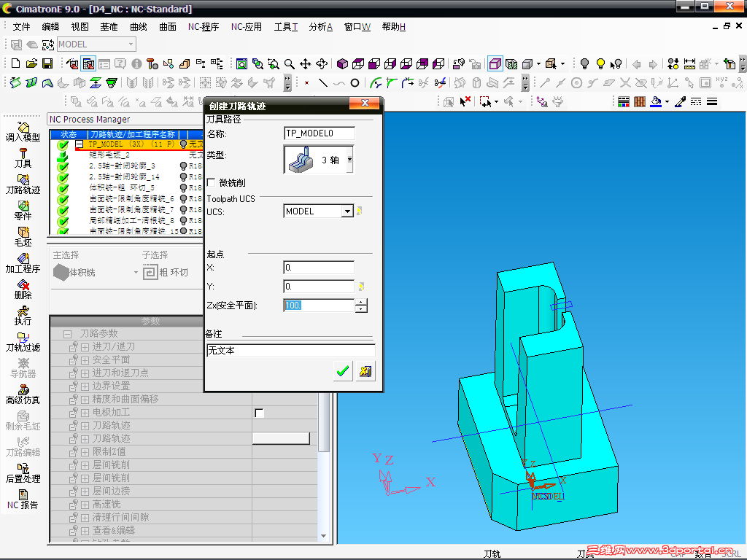Open the 刀具 (cutter) sidebar tool
Screen dimensions: 747x560
pyautogui.click(x=23, y=158)
